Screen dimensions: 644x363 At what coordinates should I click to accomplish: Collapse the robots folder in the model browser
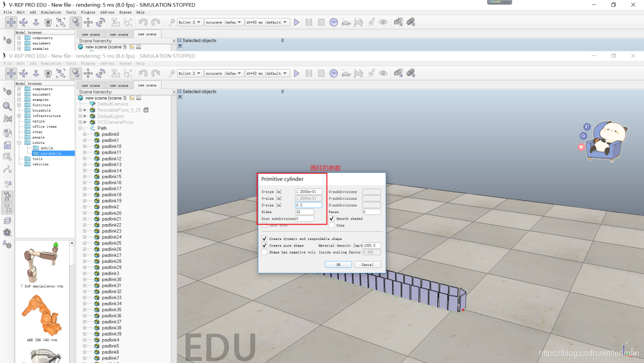(x=19, y=143)
